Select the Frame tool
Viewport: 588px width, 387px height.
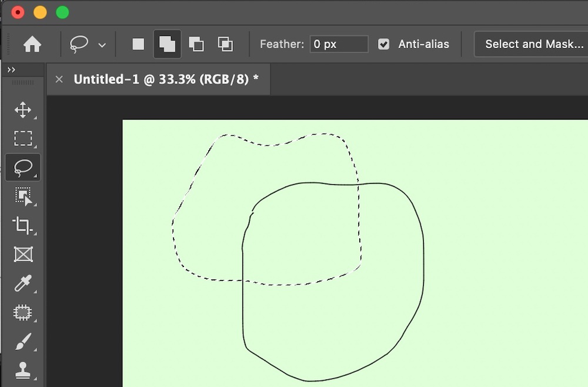pos(23,254)
